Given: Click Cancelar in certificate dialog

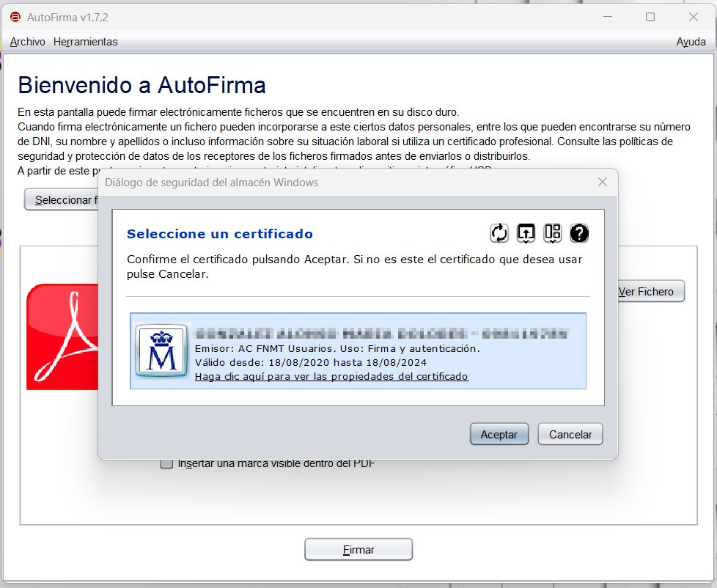Looking at the screenshot, I should [570, 434].
